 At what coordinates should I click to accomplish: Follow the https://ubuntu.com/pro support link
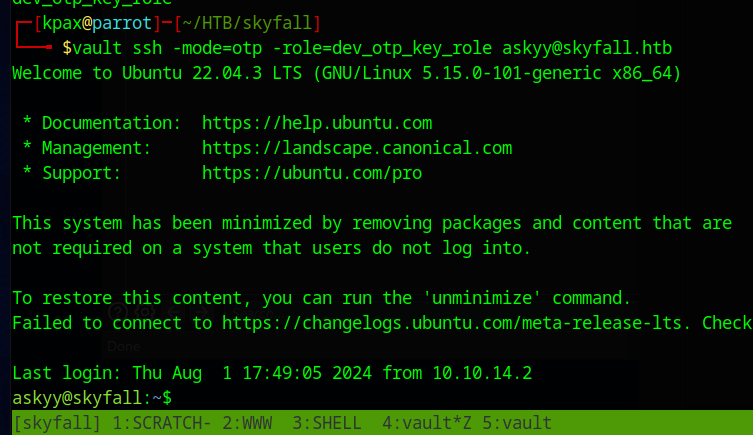tap(312, 173)
